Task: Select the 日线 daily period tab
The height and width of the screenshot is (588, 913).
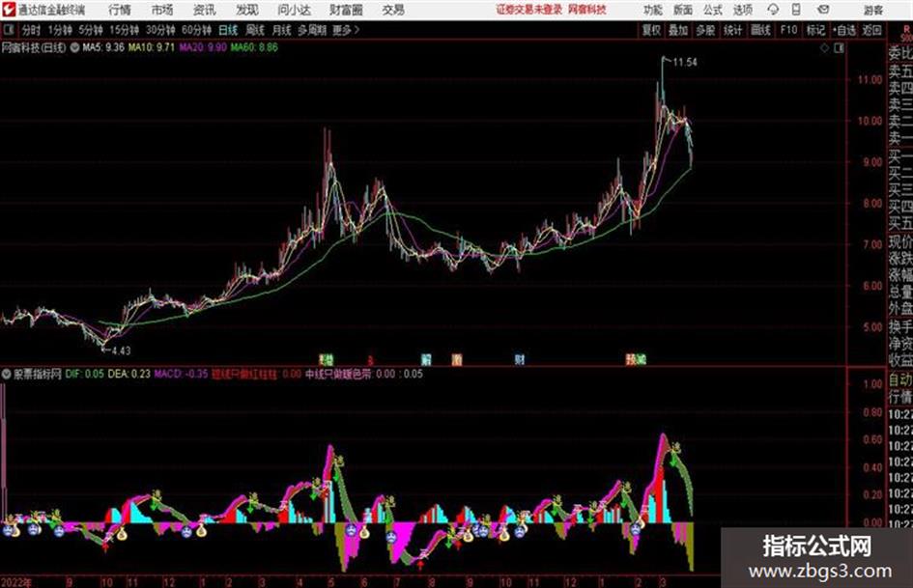Action: (228, 30)
